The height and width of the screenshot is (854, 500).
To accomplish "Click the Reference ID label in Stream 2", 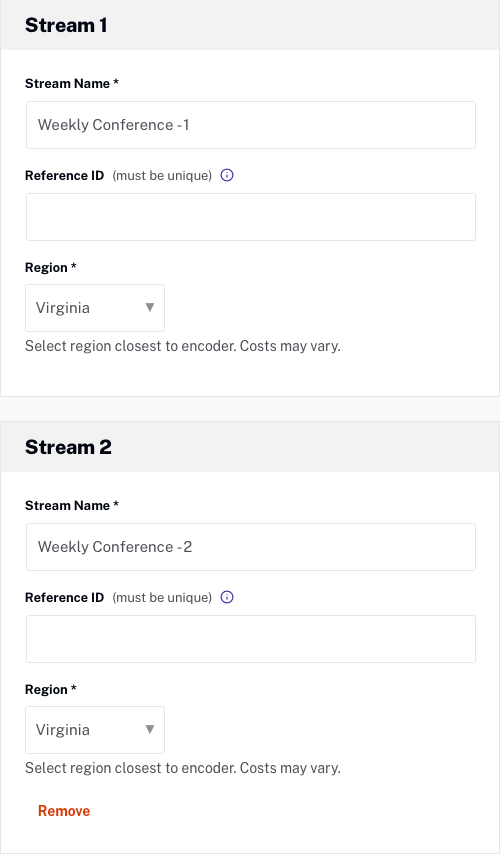I will [64, 597].
